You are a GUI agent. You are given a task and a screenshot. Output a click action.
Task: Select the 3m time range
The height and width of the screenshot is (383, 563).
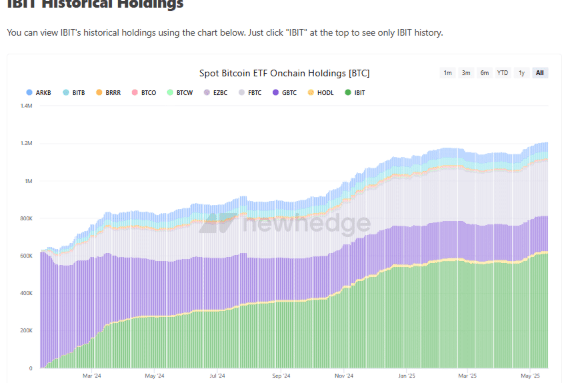[x=466, y=73]
